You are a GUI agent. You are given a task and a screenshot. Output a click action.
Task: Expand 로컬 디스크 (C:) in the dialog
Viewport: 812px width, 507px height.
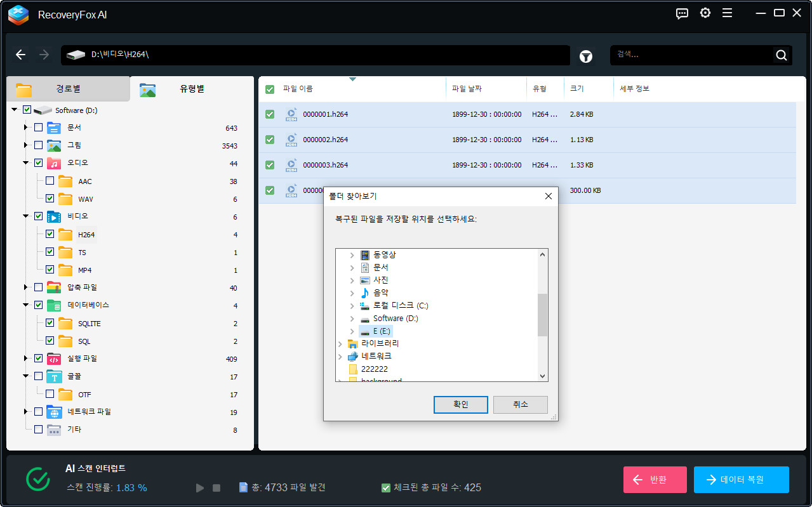(x=352, y=305)
